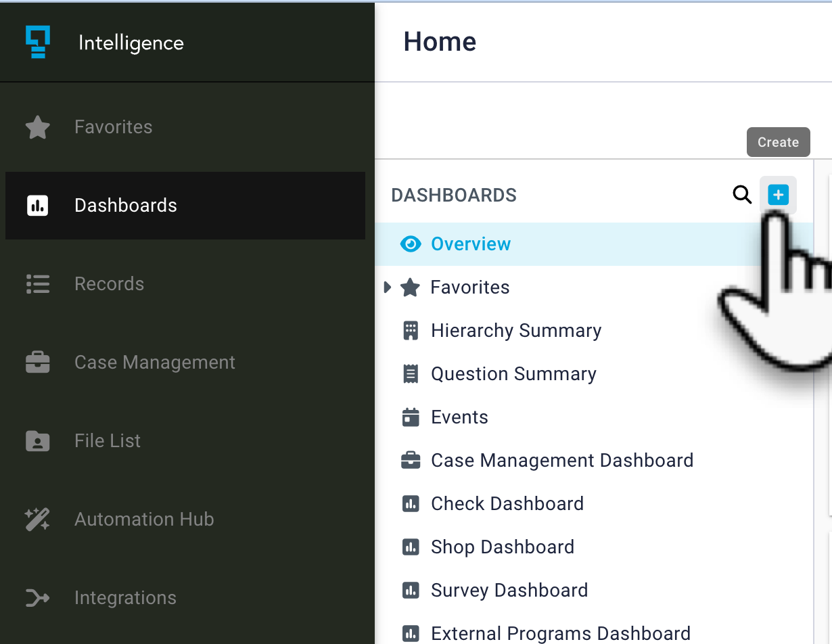Select Events in the dashboards list

(x=459, y=417)
